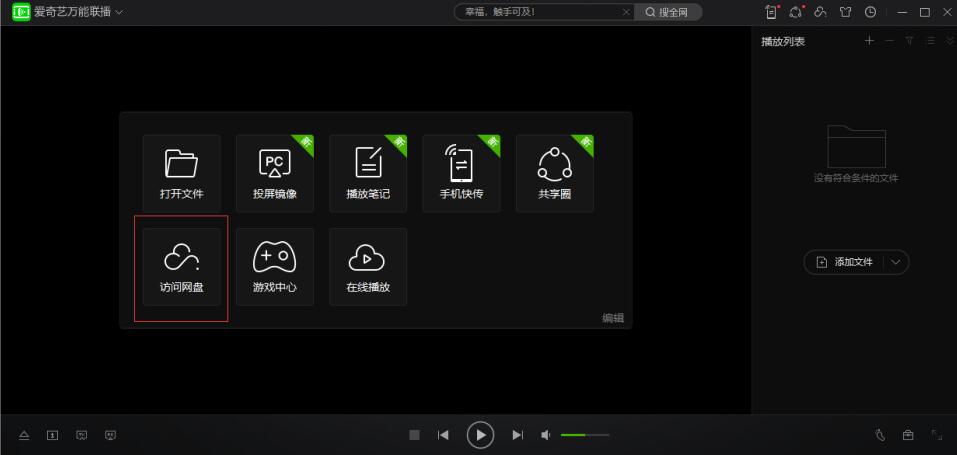Open the play history clock icon
957x455 pixels.
tap(870, 12)
